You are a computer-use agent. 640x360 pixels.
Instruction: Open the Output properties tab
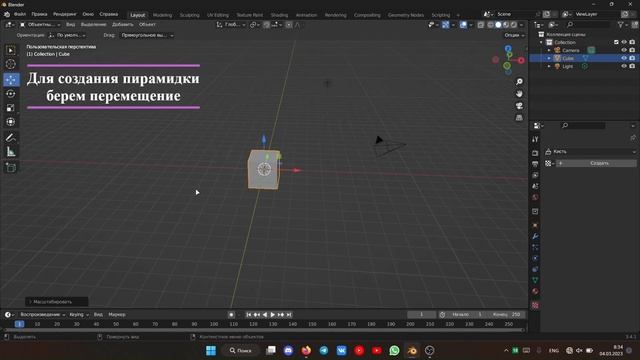coord(535,164)
